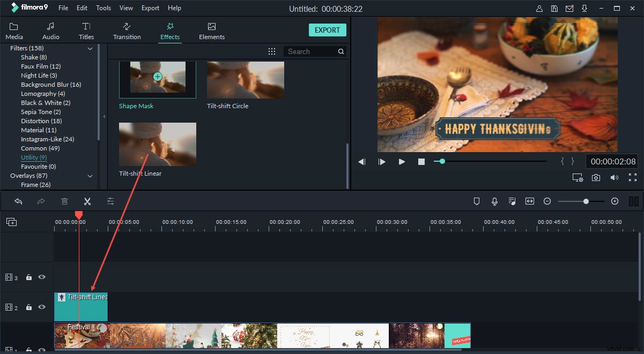This screenshot has height=354, width=644.
Task: Collapse the Filters category list
Action: click(x=90, y=48)
